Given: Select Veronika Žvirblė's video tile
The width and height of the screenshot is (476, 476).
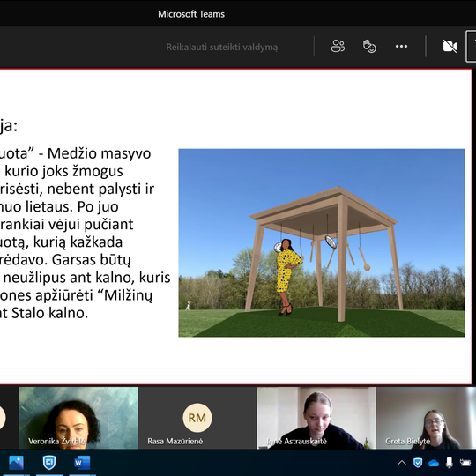Looking at the screenshot, I should tap(78, 418).
